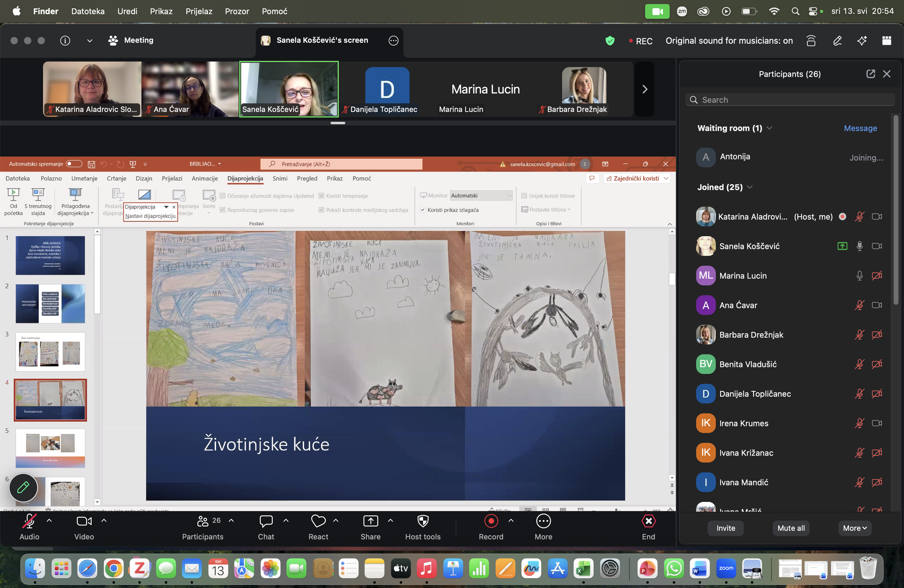This screenshot has width=904, height=588.
Task: Change Zoom view layout grid icon
Action: [x=887, y=40]
